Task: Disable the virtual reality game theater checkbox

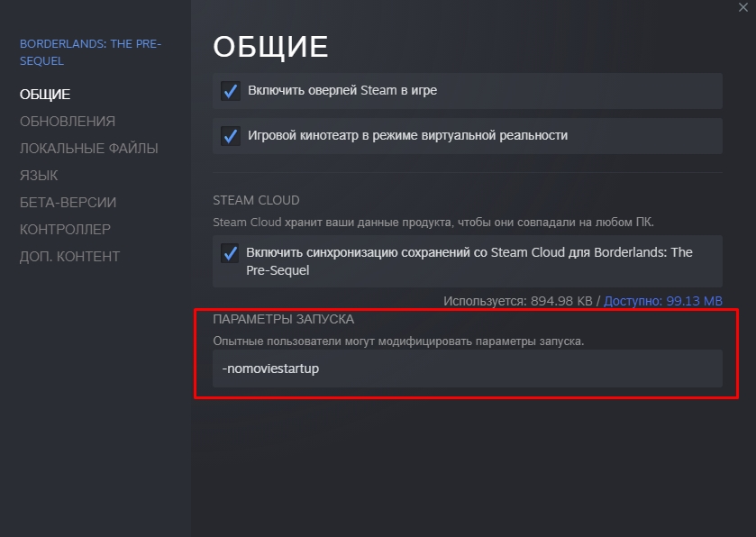Action: click(x=230, y=136)
